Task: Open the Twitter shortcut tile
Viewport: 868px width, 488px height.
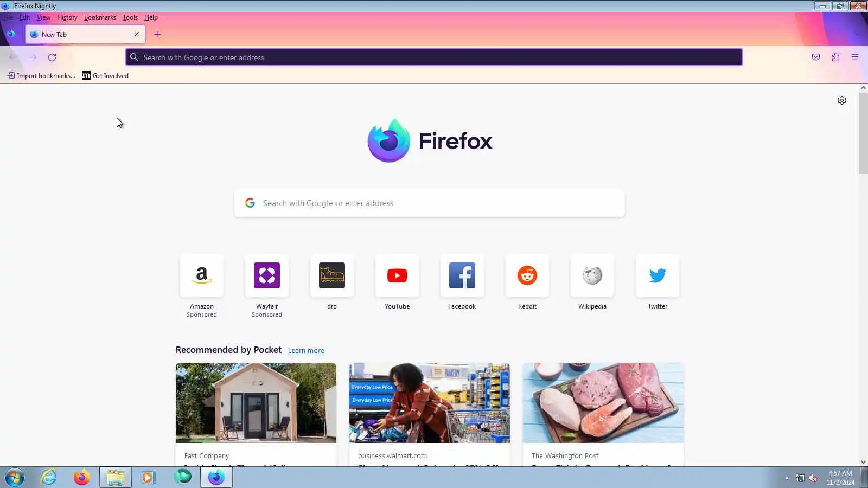Action: [658, 275]
